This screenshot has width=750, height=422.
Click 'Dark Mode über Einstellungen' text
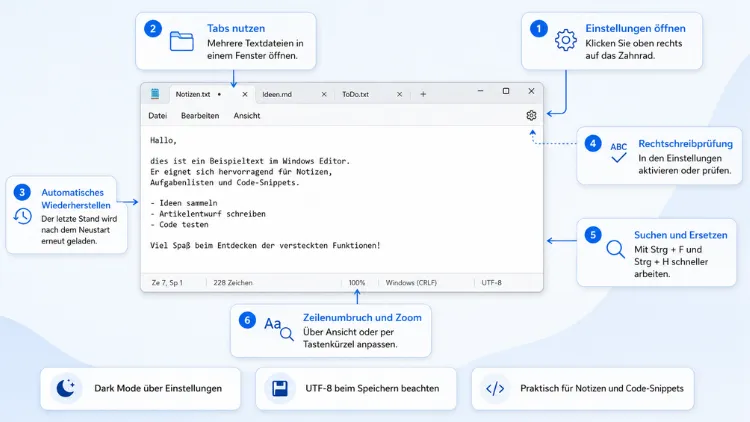[x=158, y=388]
